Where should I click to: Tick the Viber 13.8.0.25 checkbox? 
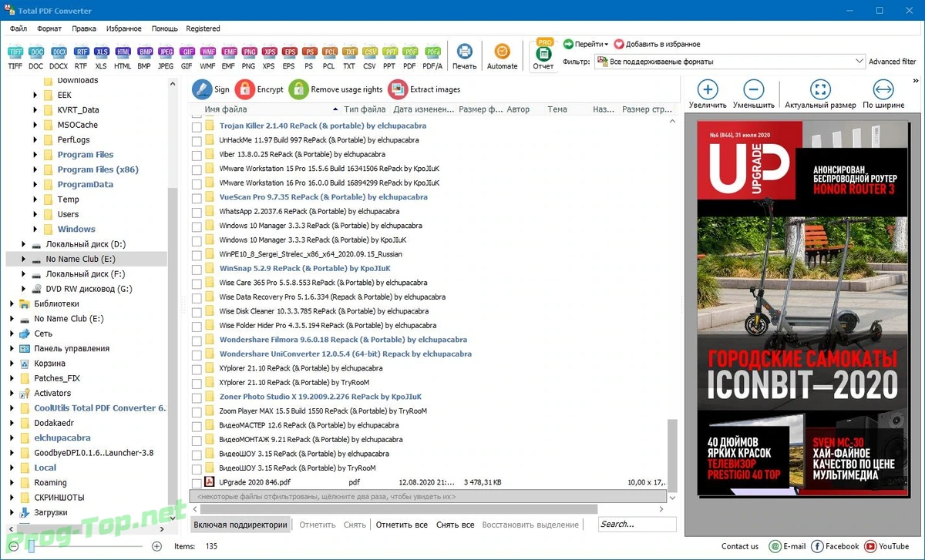coord(196,155)
